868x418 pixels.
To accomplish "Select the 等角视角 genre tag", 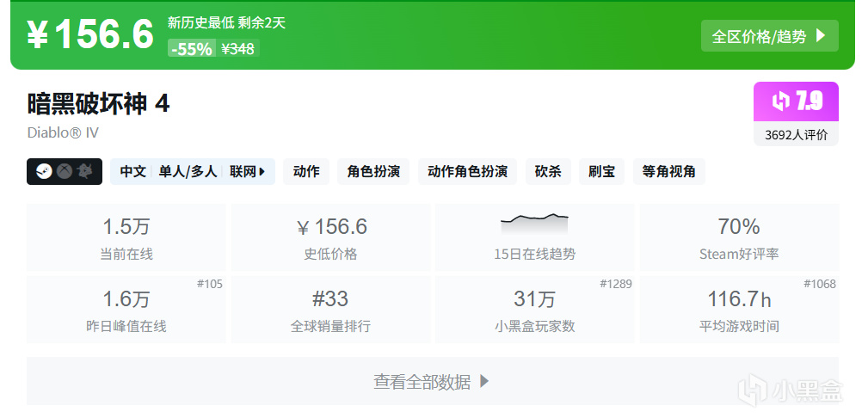I will pyautogui.click(x=668, y=172).
